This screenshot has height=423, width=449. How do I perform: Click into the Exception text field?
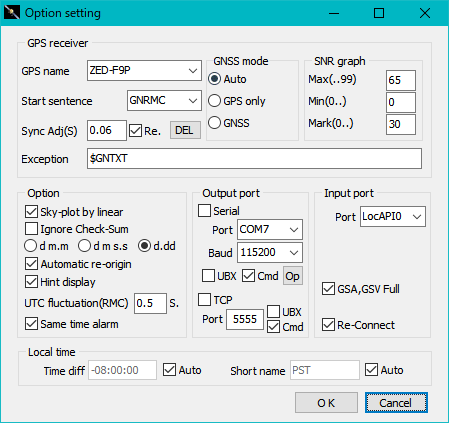pyautogui.click(x=254, y=159)
